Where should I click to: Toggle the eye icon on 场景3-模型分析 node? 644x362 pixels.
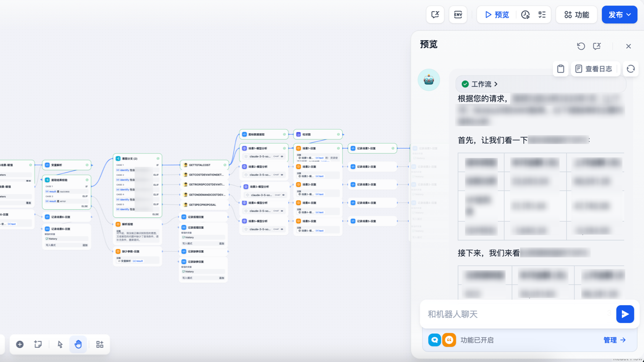(x=284, y=195)
